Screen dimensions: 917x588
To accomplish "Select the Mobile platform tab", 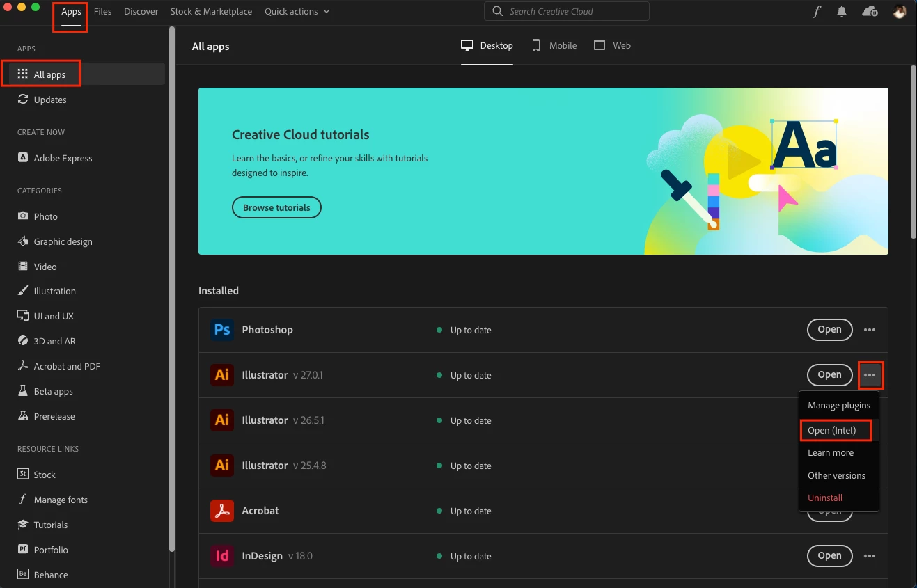I will [x=554, y=46].
